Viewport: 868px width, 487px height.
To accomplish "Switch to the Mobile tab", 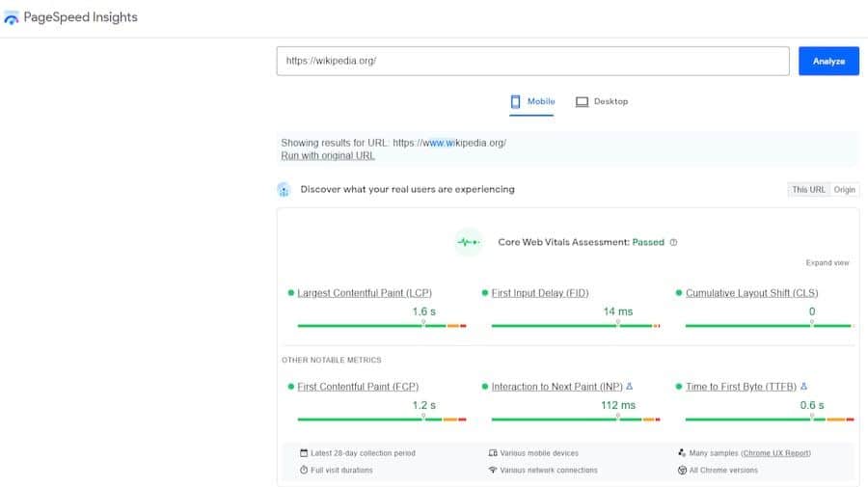I will coord(532,101).
